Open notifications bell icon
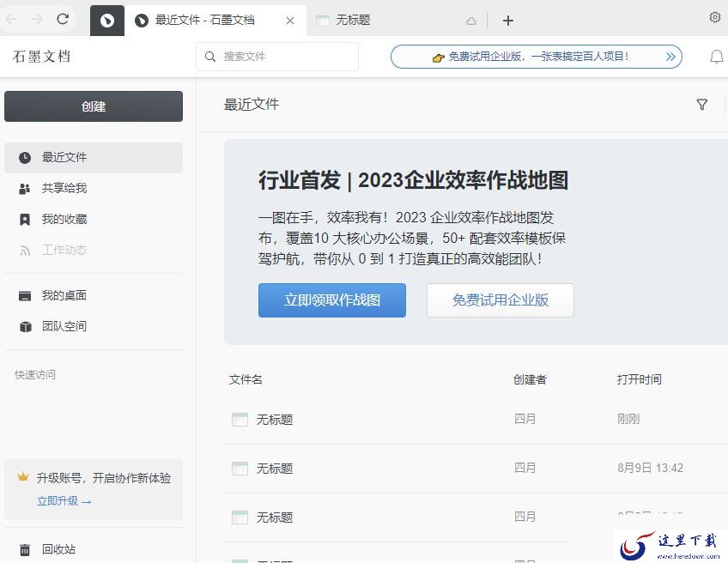Screen dimensions: 728x563 (717, 57)
